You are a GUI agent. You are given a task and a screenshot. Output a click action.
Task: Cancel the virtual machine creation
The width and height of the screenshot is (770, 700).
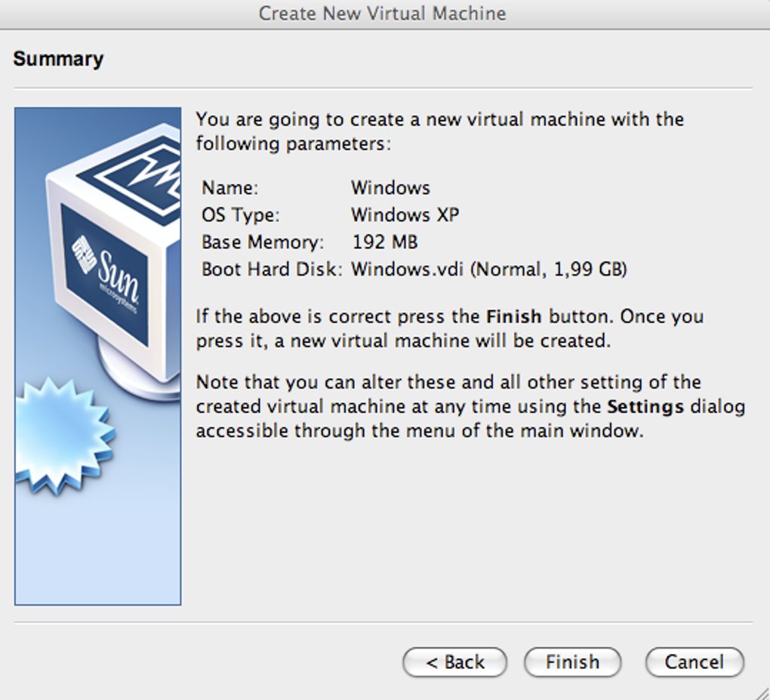click(694, 662)
